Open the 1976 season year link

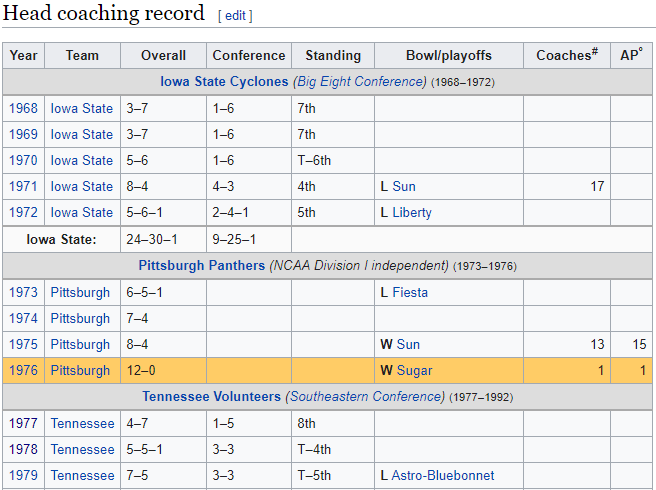pyautogui.click(x=23, y=370)
